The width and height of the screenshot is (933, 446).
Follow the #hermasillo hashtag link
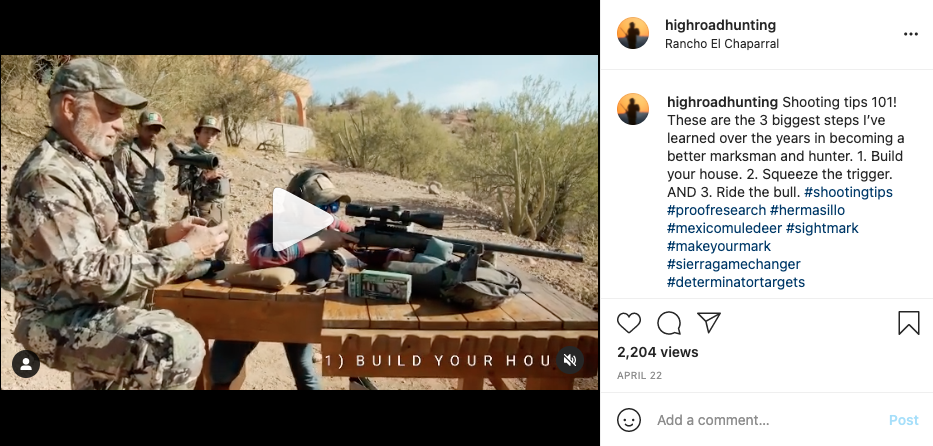coord(807,210)
